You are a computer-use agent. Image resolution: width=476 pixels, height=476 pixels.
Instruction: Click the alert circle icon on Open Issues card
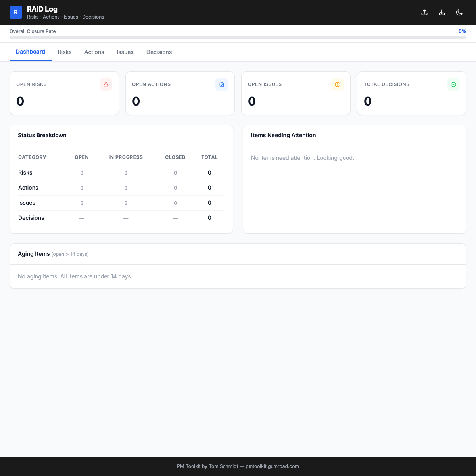338,84
